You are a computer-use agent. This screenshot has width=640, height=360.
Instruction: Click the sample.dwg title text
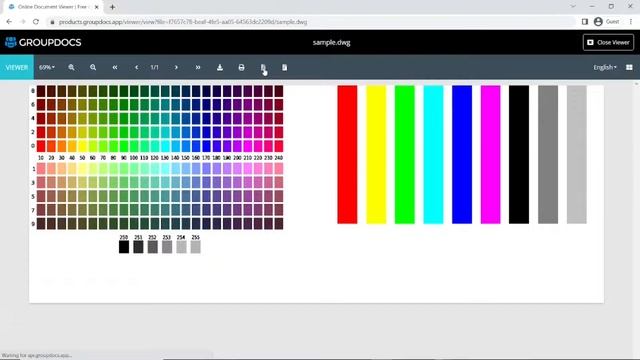pyautogui.click(x=331, y=42)
